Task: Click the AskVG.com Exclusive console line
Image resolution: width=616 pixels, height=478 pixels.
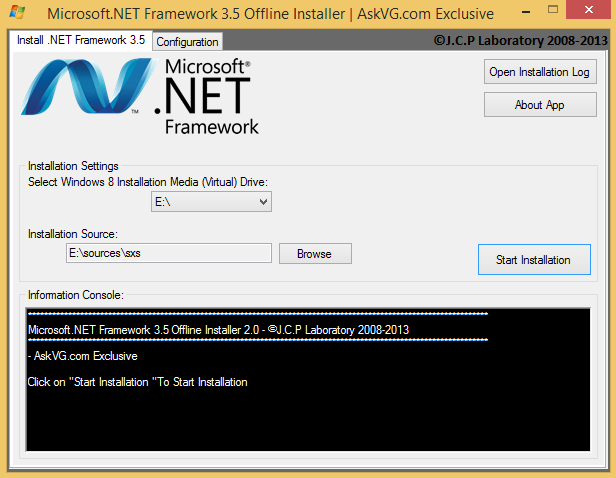Action: [83, 356]
